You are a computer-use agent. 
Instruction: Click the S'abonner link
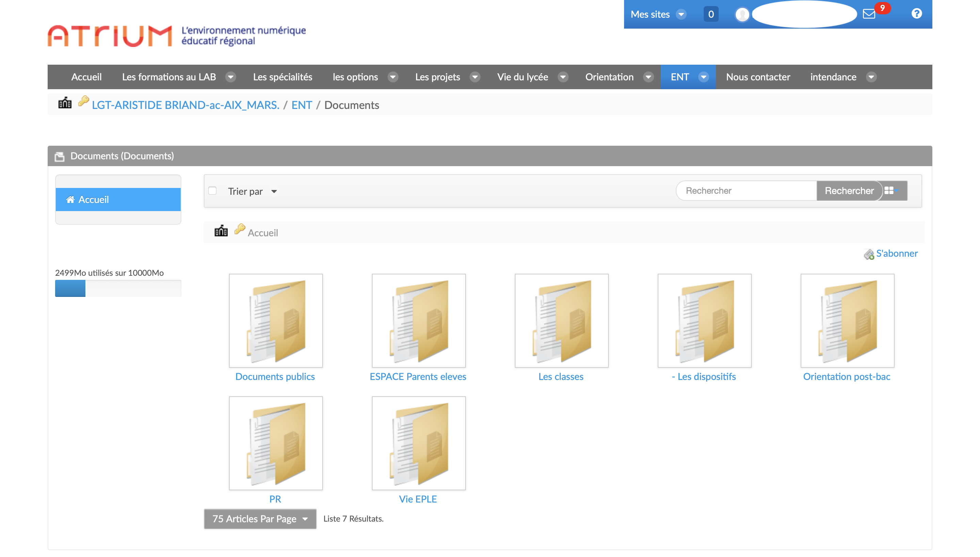tap(896, 253)
